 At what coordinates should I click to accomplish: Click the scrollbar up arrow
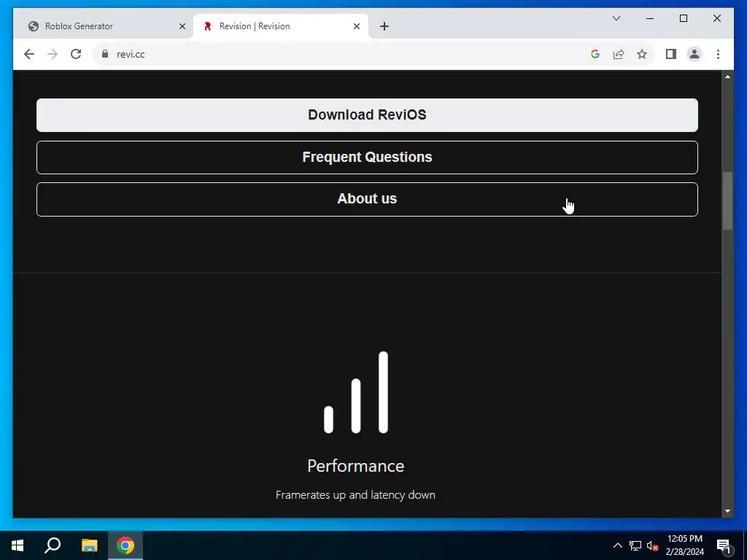click(727, 76)
